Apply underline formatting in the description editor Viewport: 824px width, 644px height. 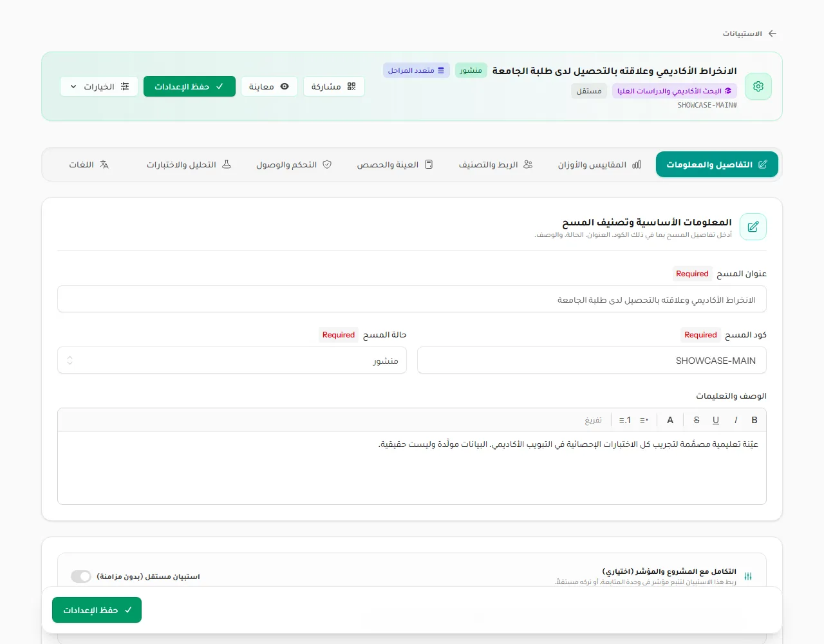tap(716, 420)
